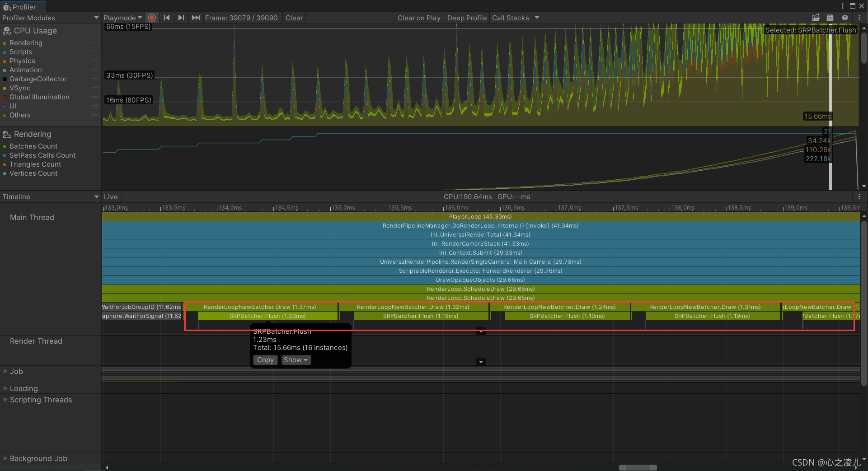Toggle the Rendering category color box

click(5, 43)
